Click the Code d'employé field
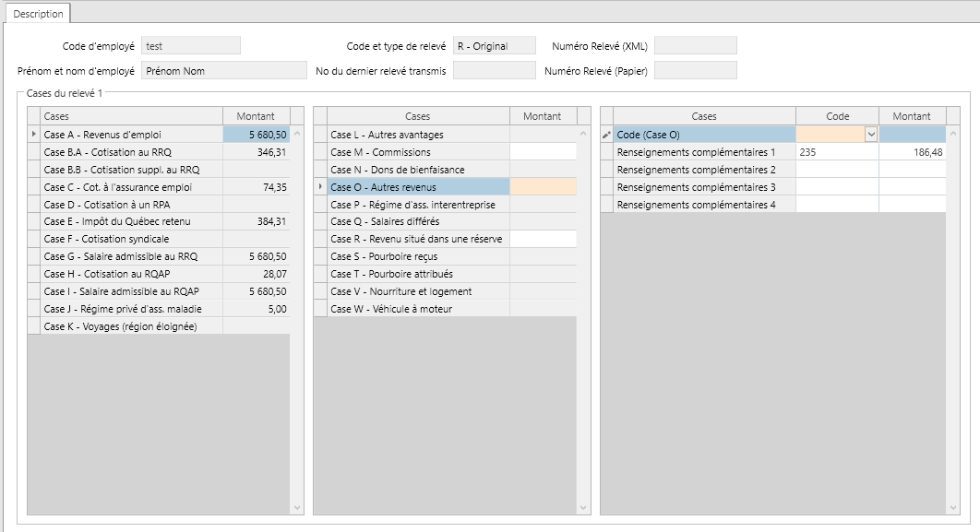This screenshot has height=532, width=980. tap(191, 45)
